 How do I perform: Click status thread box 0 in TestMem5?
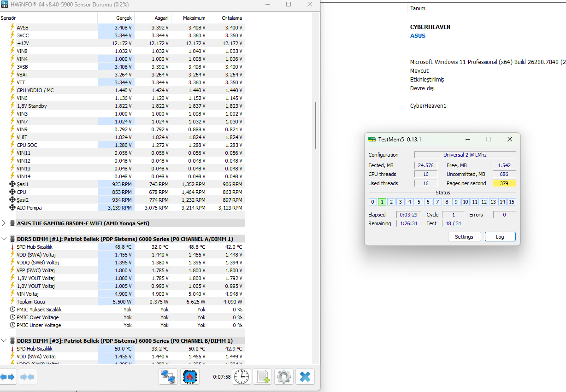[373, 202]
